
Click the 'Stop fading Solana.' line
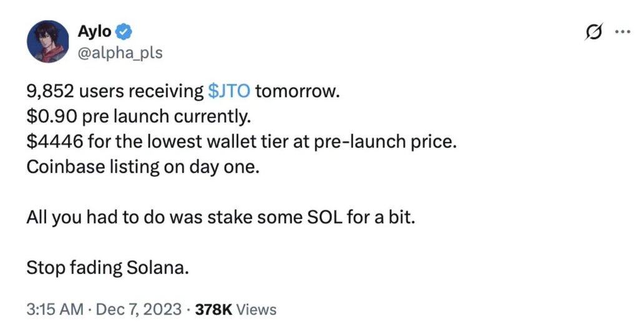[107, 268]
